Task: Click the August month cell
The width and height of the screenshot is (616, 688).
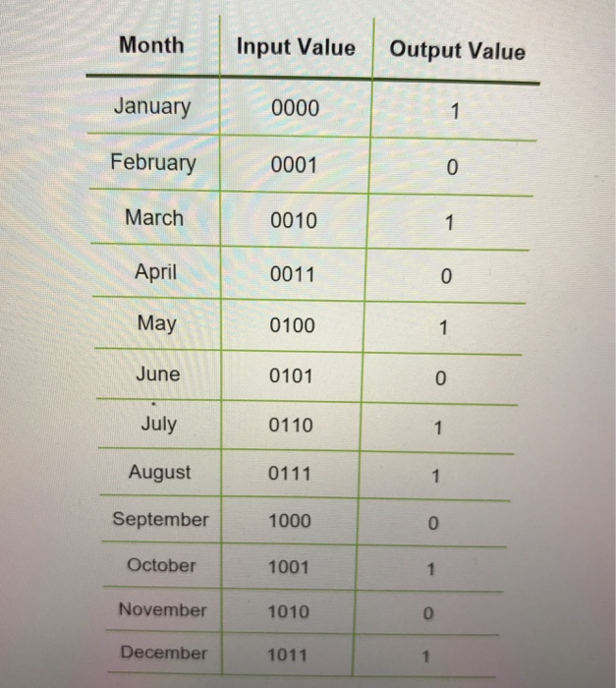Action: coord(160,473)
